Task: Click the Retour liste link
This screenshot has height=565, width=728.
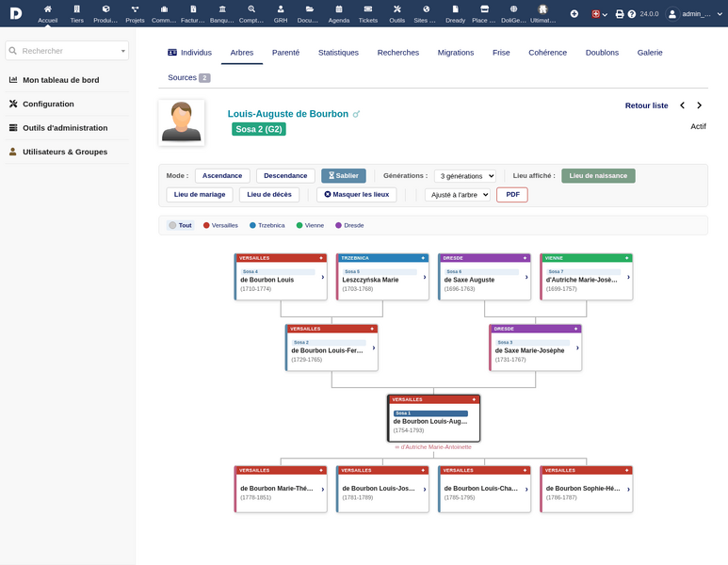Action: (646, 105)
